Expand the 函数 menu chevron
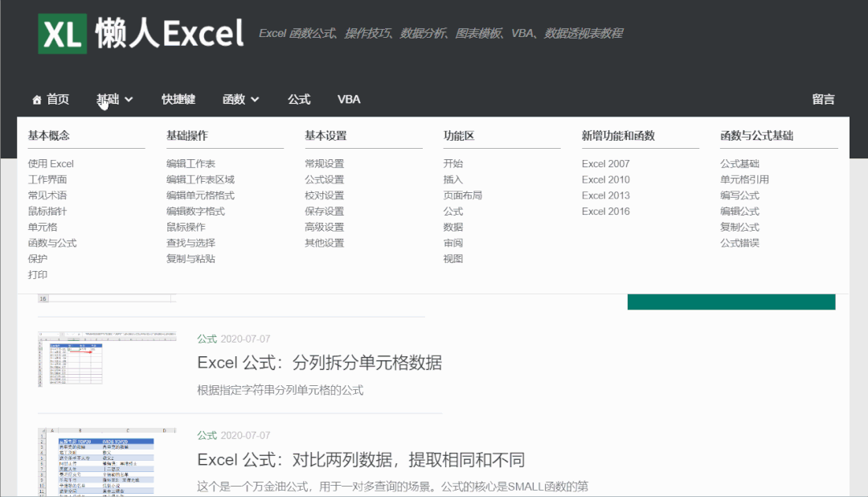Viewport: 868px width, 497px height. point(255,100)
